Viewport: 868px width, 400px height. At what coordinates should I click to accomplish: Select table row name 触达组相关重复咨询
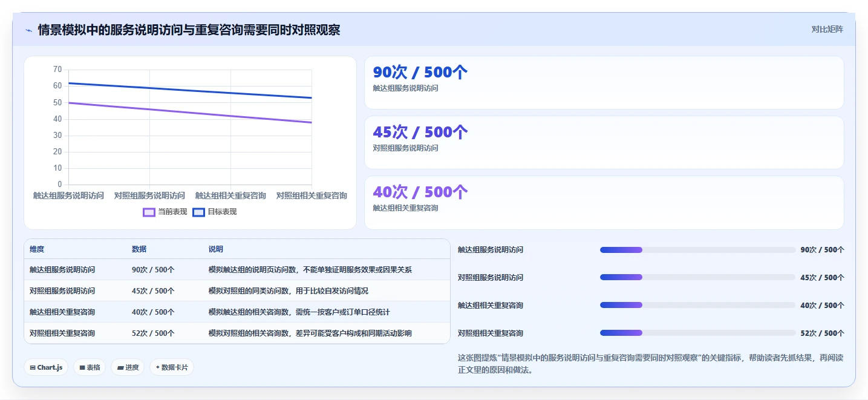pyautogui.click(x=62, y=312)
